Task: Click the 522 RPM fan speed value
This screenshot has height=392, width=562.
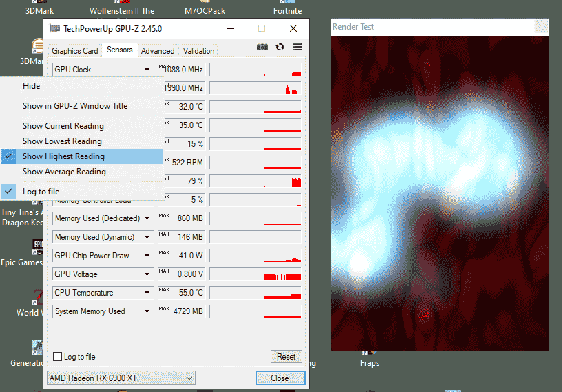Action: 185,163
